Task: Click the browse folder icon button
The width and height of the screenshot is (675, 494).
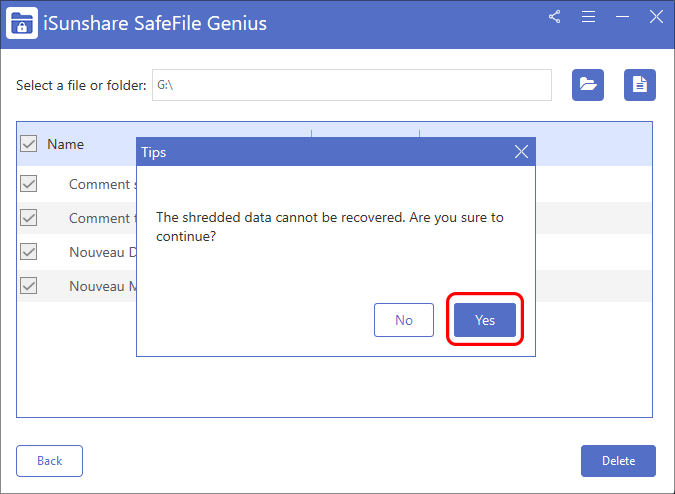Action: (588, 85)
